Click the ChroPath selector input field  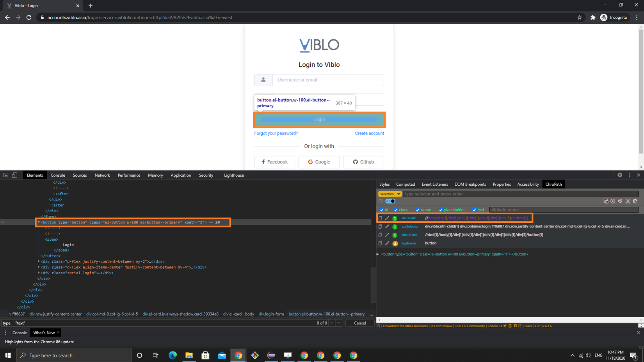(521, 194)
